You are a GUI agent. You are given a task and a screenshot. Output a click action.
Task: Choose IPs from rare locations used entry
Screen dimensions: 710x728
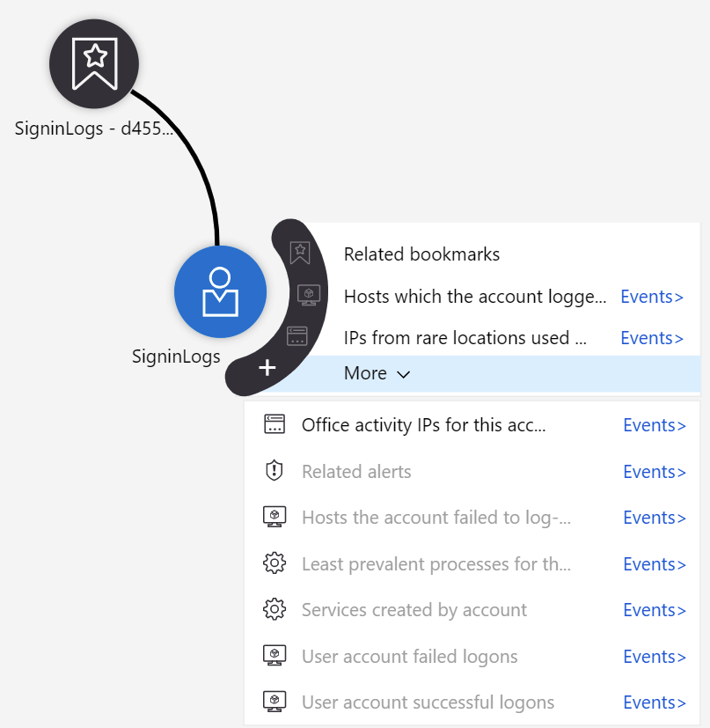[x=465, y=338]
